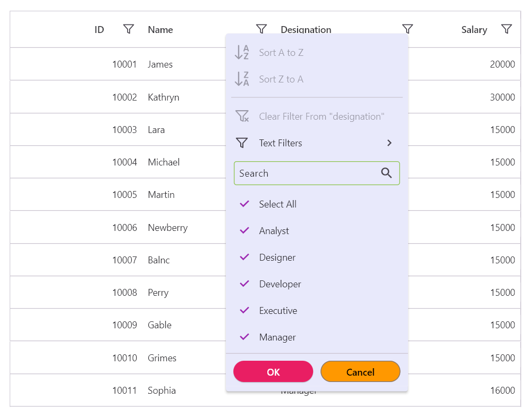Confirm the filter with OK
This screenshot has width=532, height=415.
tap(273, 372)
